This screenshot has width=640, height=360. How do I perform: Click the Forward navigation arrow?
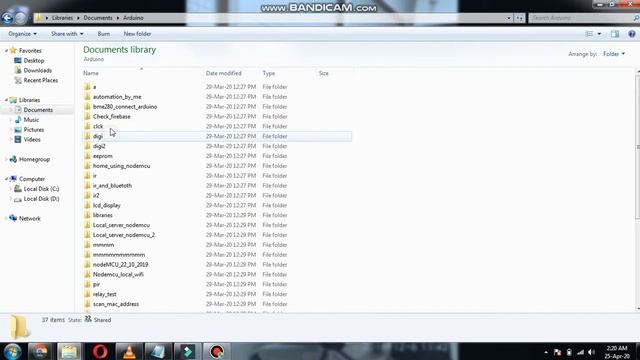20,18
